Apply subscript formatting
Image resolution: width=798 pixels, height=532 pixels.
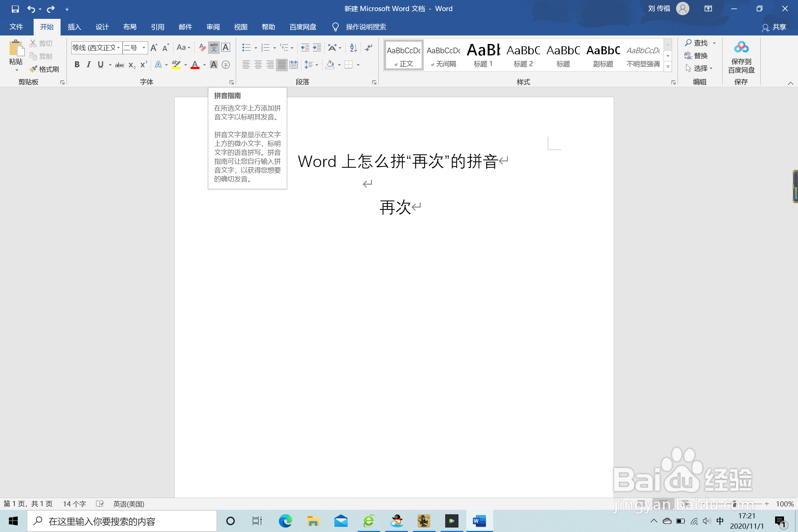132,65
